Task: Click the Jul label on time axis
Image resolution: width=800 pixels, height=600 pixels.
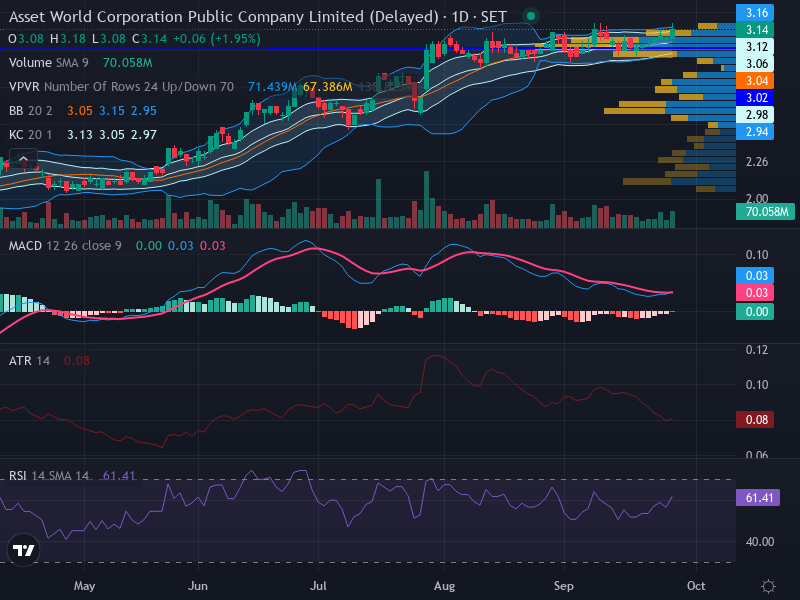Action: coord(318,586)
